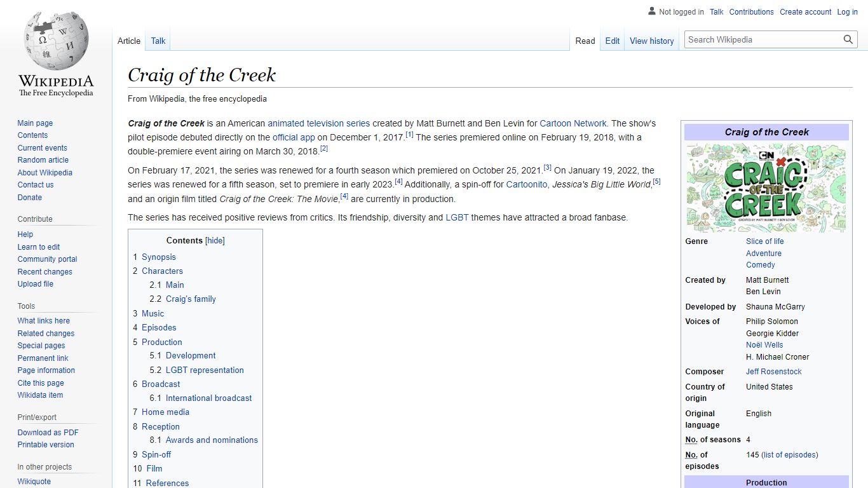Open Community portal
Image resolution: width=868 pixels, height=488 pixels.
(x=47, y=259)
